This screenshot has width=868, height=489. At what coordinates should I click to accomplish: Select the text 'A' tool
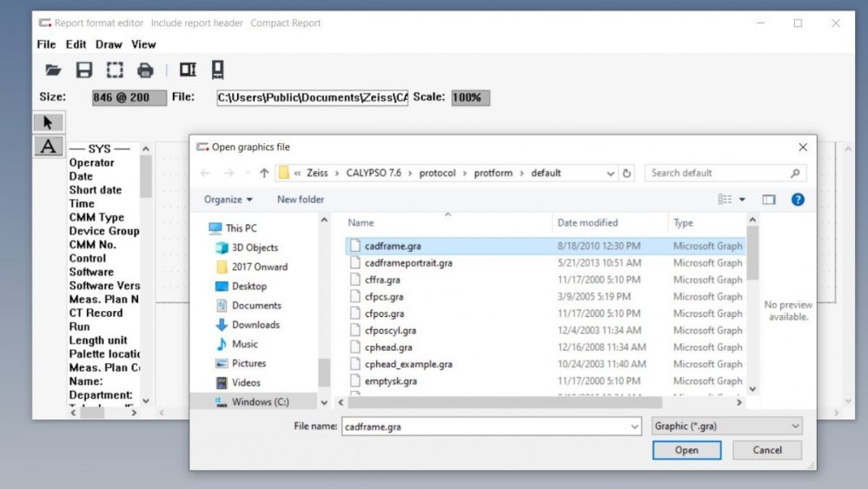tap(48, 146)
